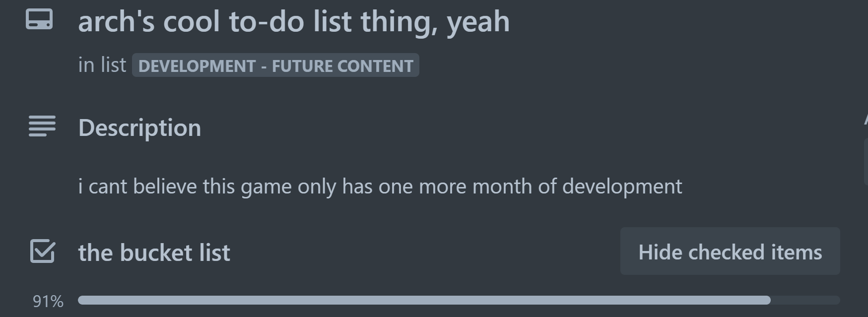Image resolution: width=868 pixels, height=317 pixels.
Task: Toggle visibility of completed checklist items
Action: (730, 252)
